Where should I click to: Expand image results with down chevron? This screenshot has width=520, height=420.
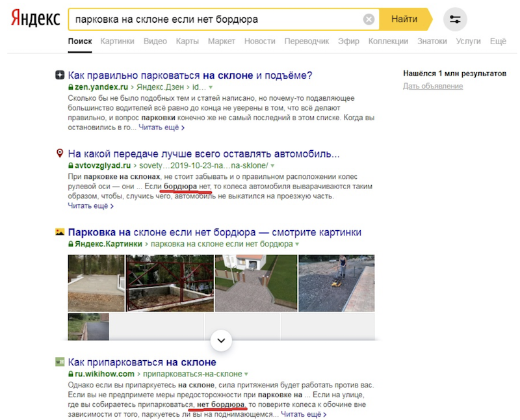pos(222,340)
